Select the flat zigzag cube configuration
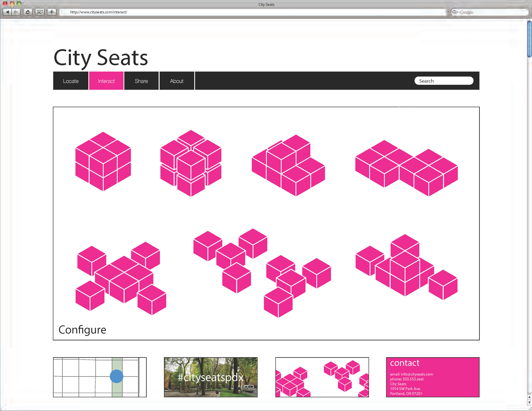532x411 pixels. tap(406, 168)
